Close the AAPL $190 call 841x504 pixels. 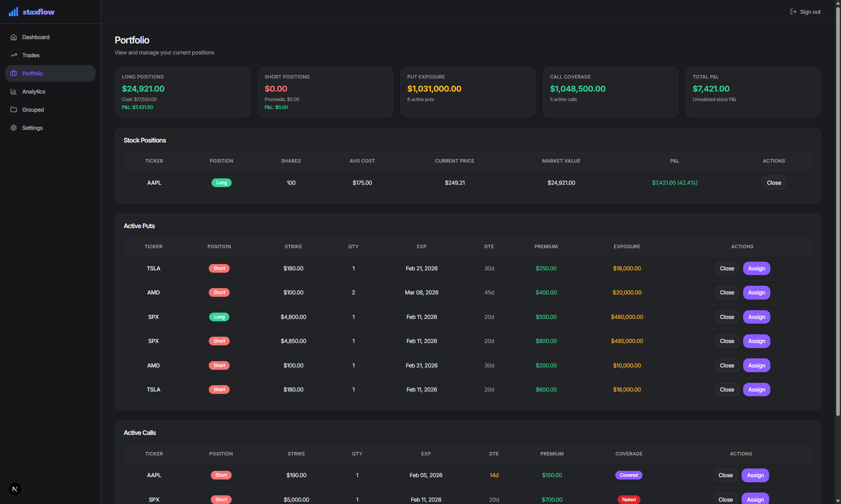(725, 475)
